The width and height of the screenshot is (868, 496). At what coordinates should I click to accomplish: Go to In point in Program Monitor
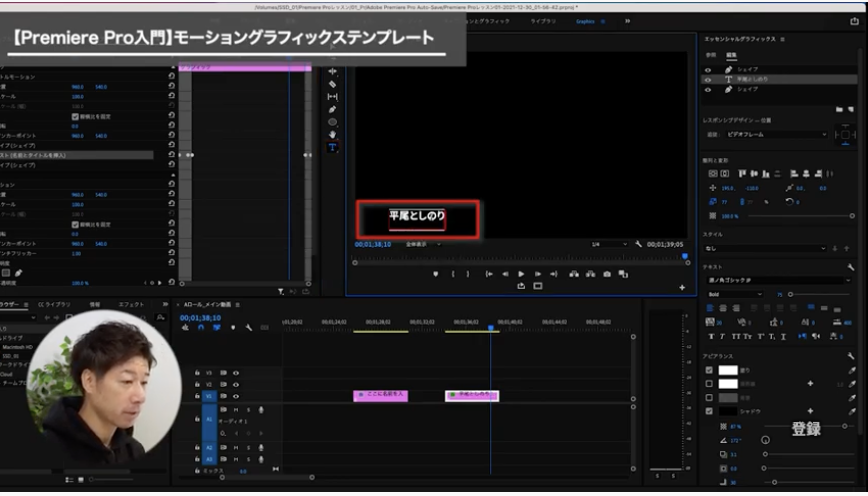pyautogui.click(x=489, y=274)
